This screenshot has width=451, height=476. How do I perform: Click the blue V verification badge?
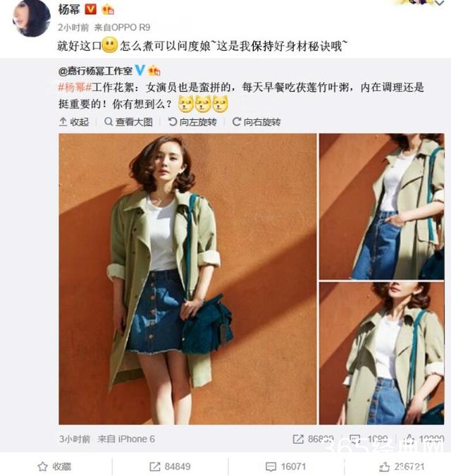140,70
